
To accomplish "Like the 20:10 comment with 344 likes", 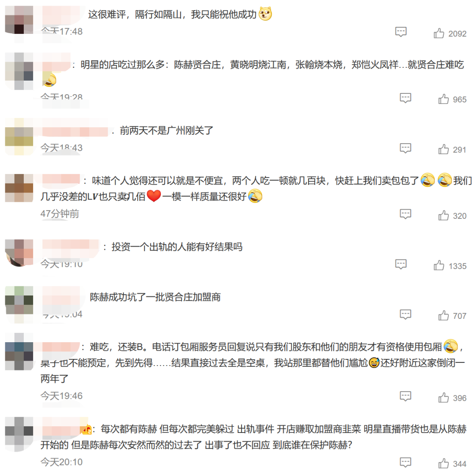I will (443, 463).
